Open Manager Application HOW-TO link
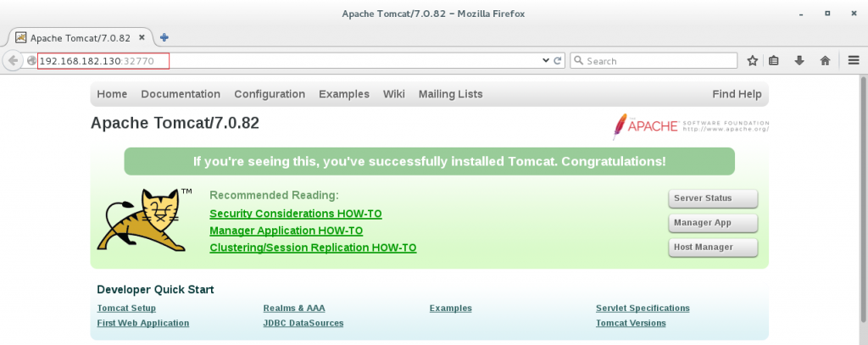868x345 pixels. [x=287, y=231]
